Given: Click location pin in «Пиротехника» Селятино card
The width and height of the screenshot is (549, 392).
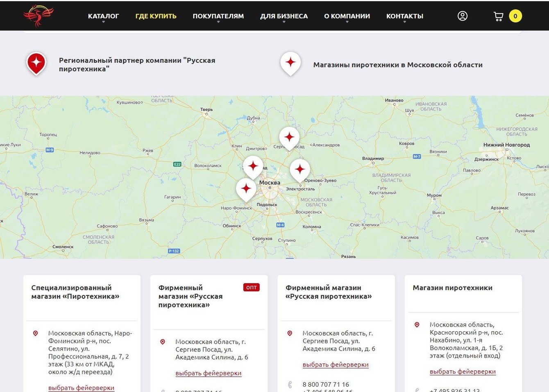Looking at the screenshot, I should tap(36, 333).
